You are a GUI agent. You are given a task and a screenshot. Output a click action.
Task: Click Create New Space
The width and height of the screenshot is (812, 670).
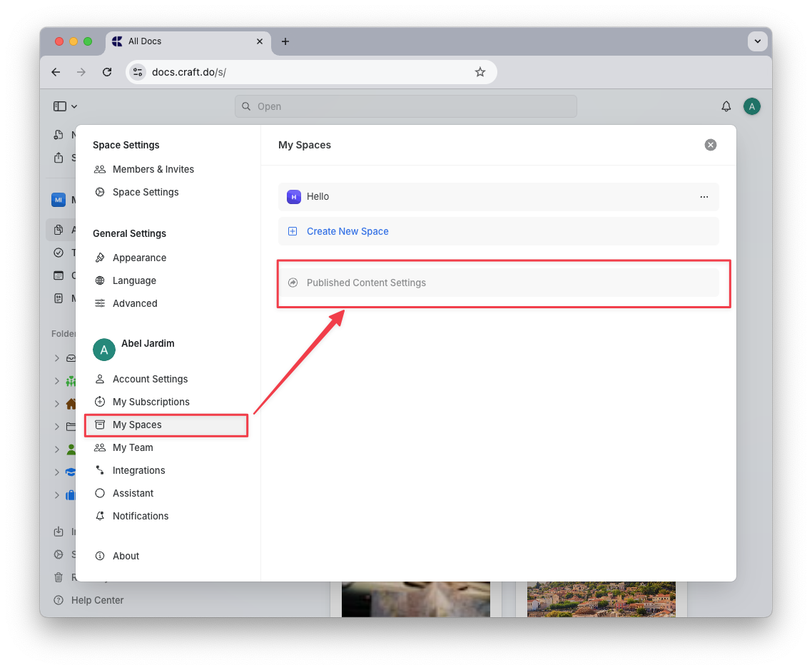pyautogui.click(x=347, y=231)
